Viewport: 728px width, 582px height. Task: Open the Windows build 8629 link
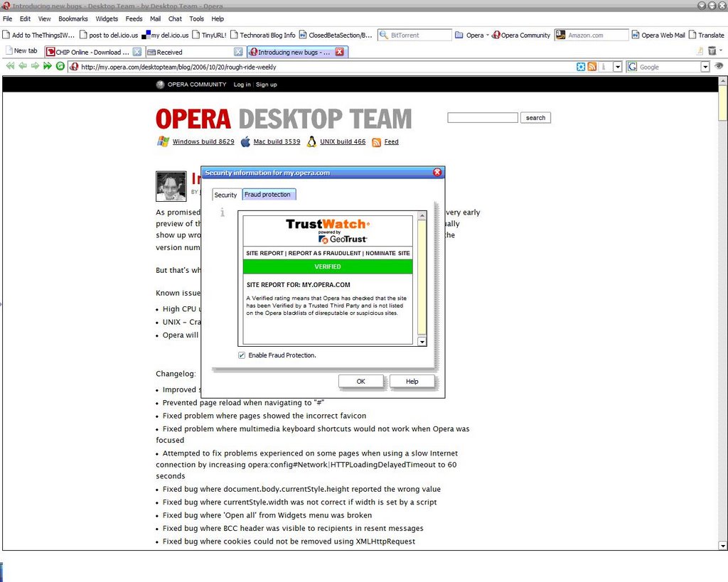[x=203, y=142]
